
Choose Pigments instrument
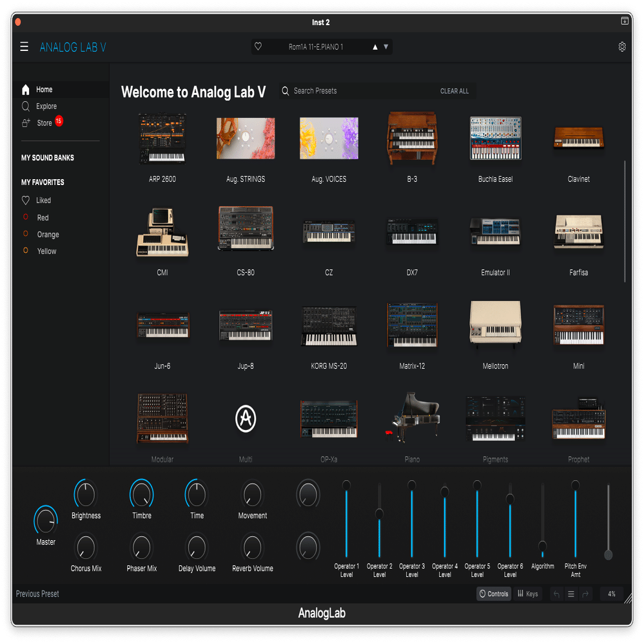496,418
